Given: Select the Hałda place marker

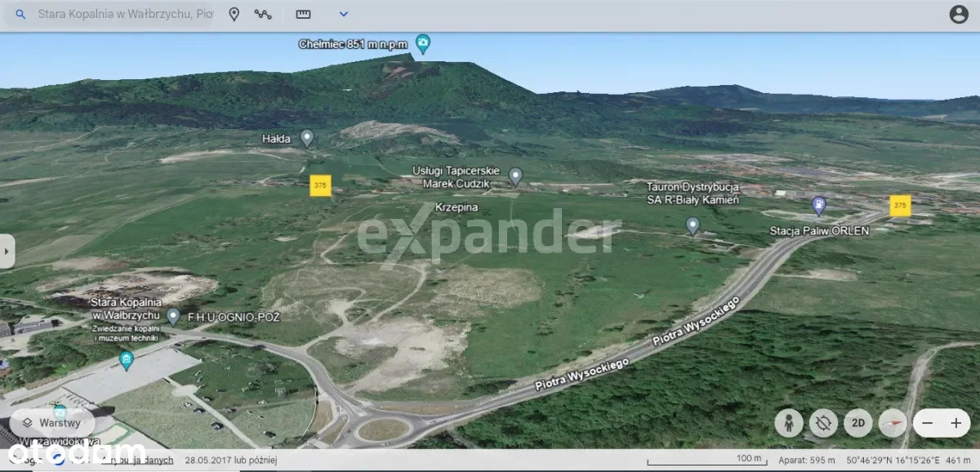Looking at the screenshot, I should point(307,138).
